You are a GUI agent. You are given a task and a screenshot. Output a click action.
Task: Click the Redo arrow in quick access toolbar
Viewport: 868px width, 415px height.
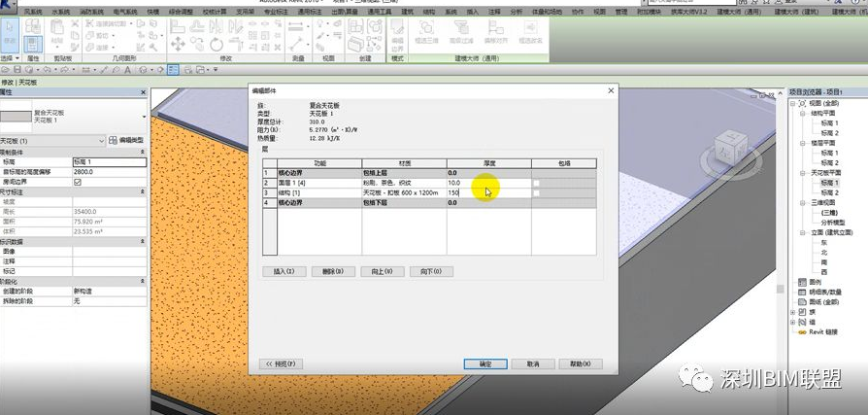[64, 70]
